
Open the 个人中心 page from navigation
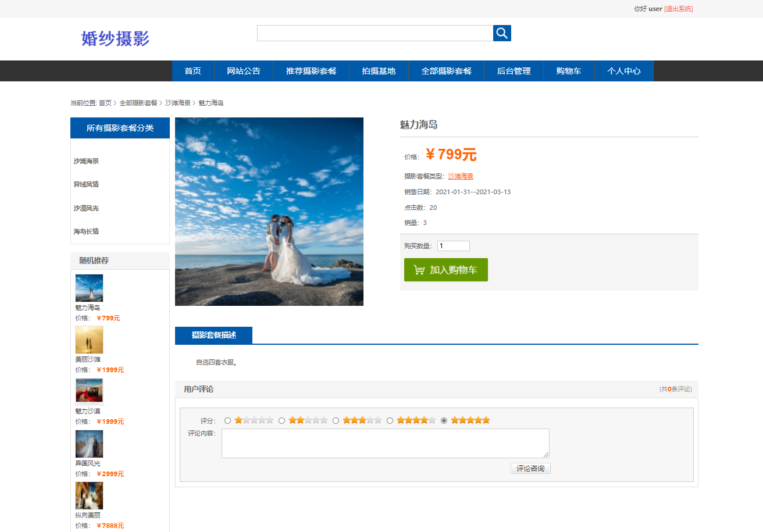click(x=623, y=70)
